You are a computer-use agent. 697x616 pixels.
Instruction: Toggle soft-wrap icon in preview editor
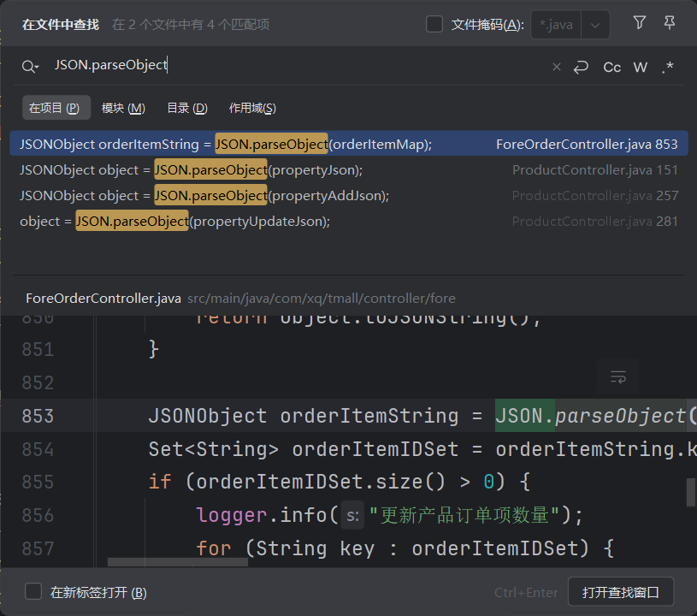pyautogui.click(x=617, y=376)
